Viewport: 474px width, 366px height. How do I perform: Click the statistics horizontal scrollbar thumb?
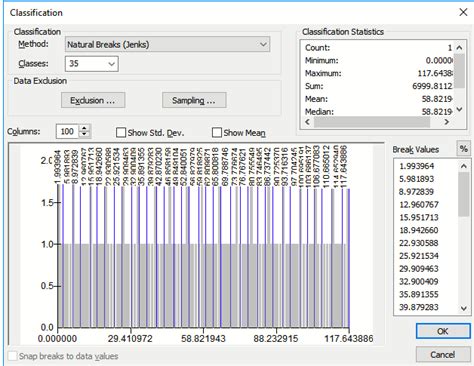372,122
